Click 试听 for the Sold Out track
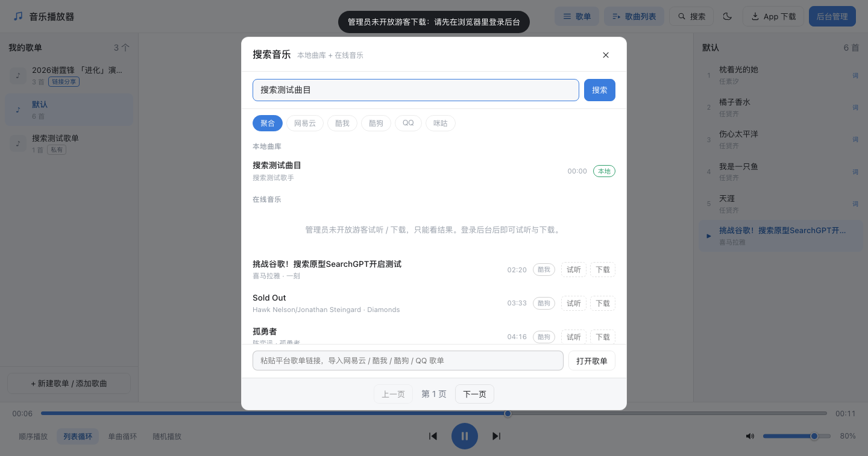The width and height of the screenshot is (868, 456). tap(574, 303)
